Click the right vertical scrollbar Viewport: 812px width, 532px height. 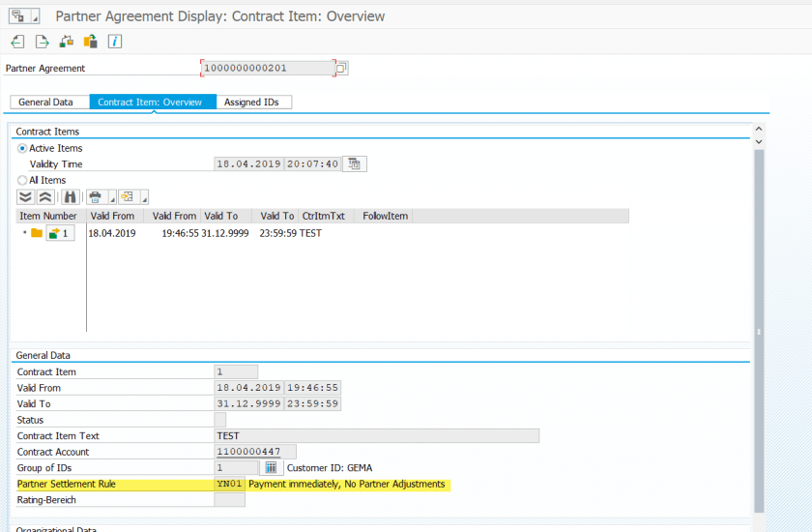tap(759, 329)
